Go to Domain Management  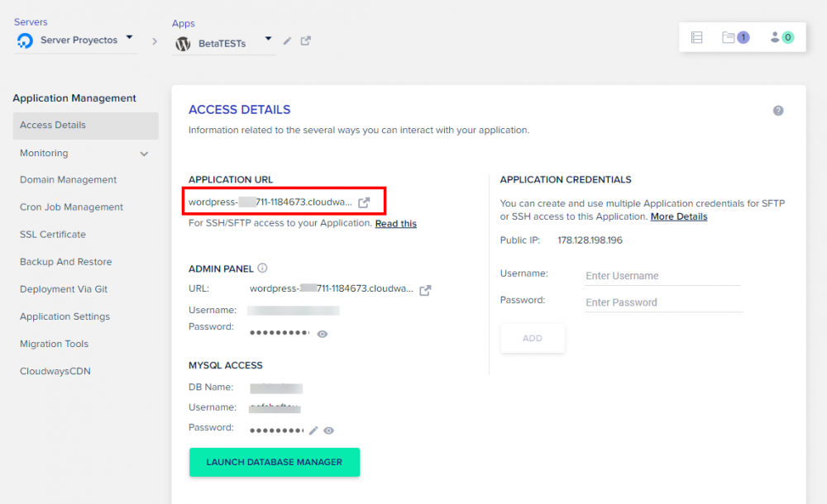tap(68, 180)
